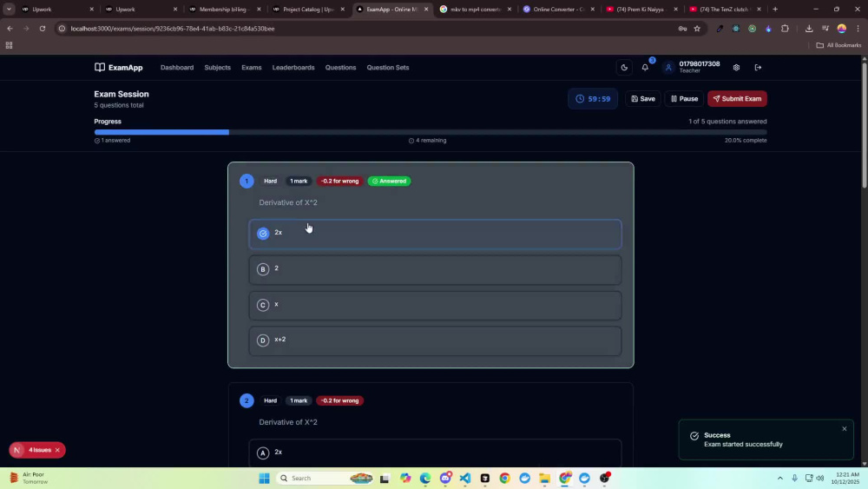Click the Answered badge on question 1

[389, 181]
